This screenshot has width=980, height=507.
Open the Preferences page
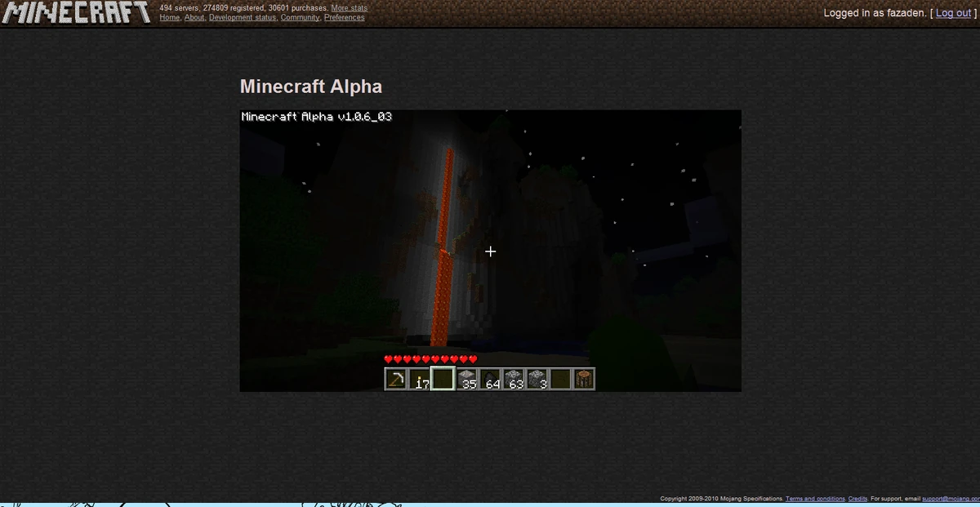(344, 17)
